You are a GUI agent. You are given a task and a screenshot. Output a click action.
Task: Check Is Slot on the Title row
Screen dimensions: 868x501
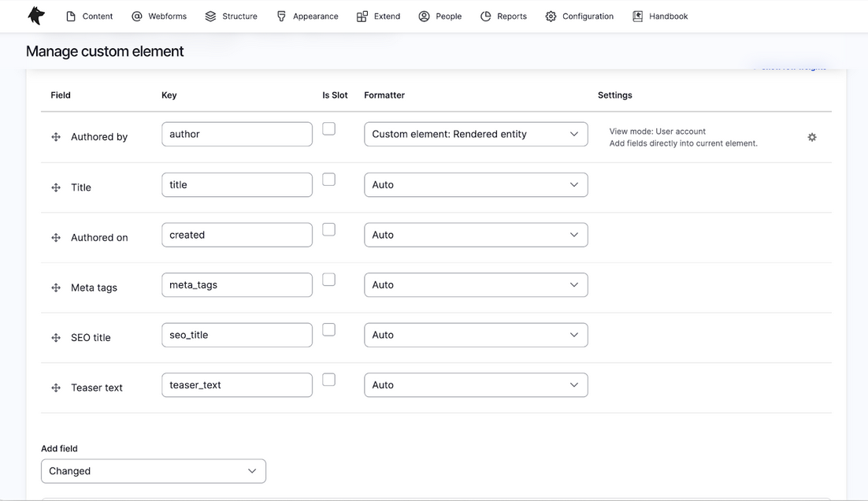pyautogui.click(x=328, y=179)
